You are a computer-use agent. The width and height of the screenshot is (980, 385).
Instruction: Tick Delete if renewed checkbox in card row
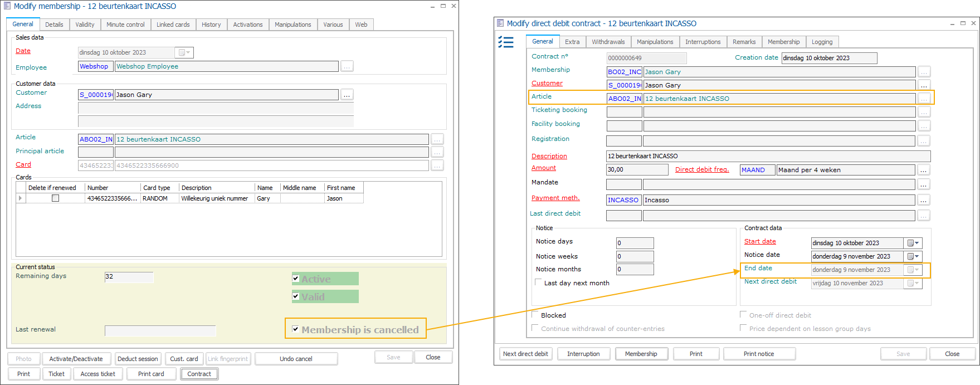[55, 198]
